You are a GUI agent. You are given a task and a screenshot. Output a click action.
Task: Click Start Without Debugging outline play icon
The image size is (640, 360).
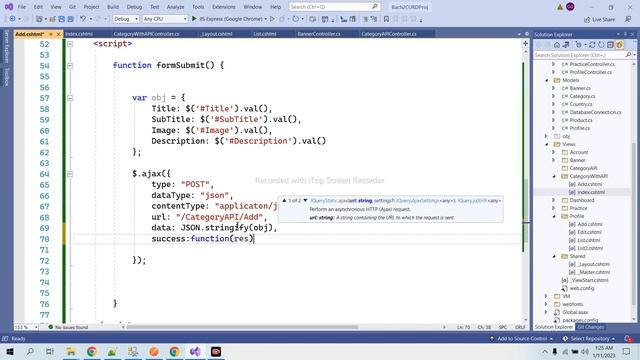(x=272, y=19)
